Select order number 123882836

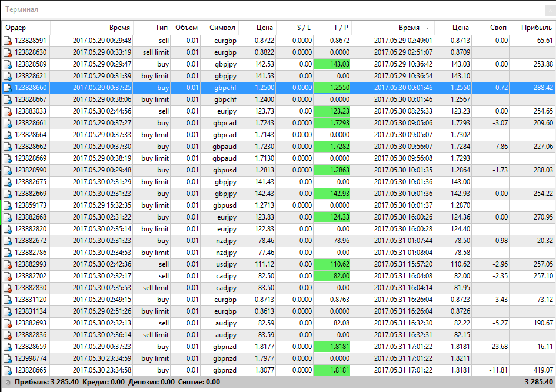pos(31,335)
